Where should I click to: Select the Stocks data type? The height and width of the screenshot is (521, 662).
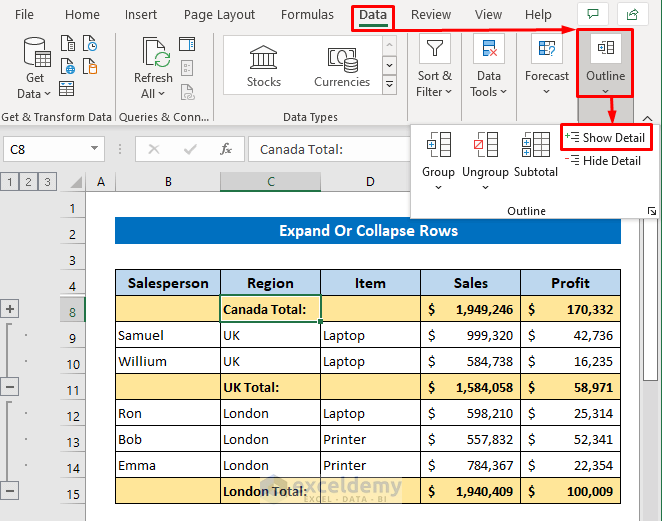point(263,67)
